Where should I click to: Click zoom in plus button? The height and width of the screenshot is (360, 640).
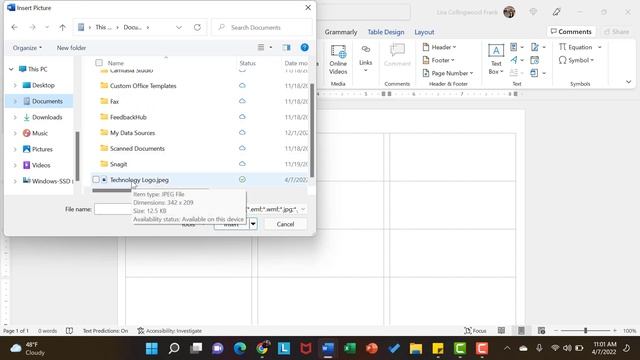[615, 331]
